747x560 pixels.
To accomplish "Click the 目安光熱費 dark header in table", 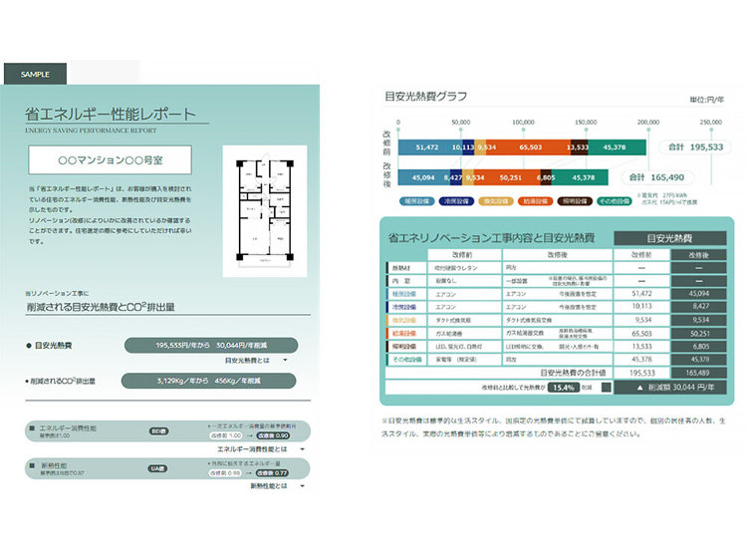I will 670,238.
